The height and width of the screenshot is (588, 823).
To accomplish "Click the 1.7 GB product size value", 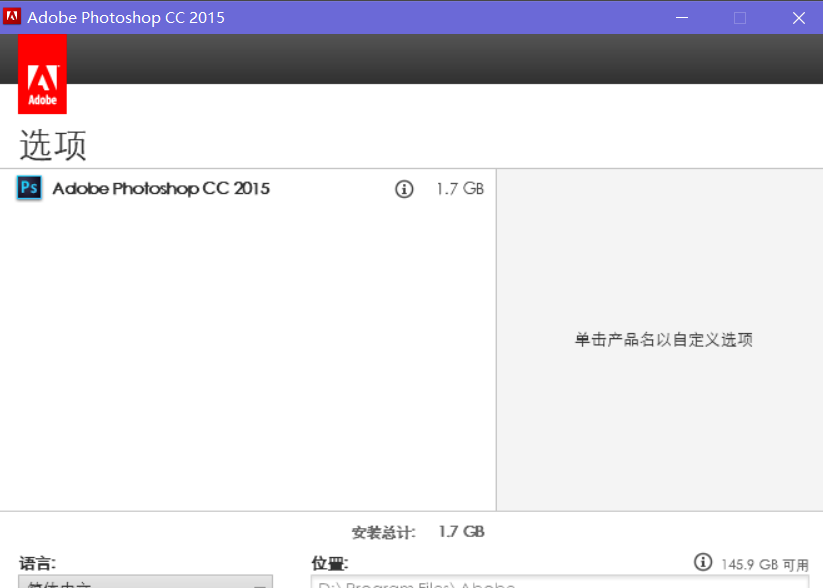I will click(x=460, y=189).
